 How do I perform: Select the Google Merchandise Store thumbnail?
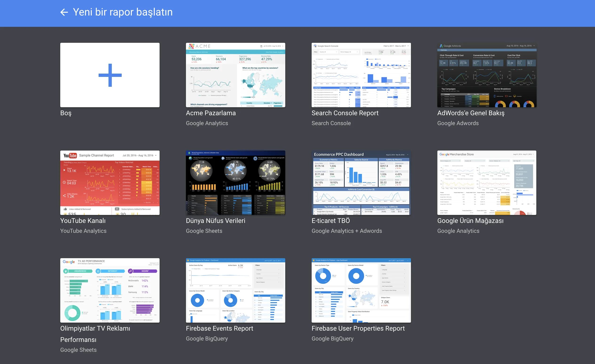486,183
